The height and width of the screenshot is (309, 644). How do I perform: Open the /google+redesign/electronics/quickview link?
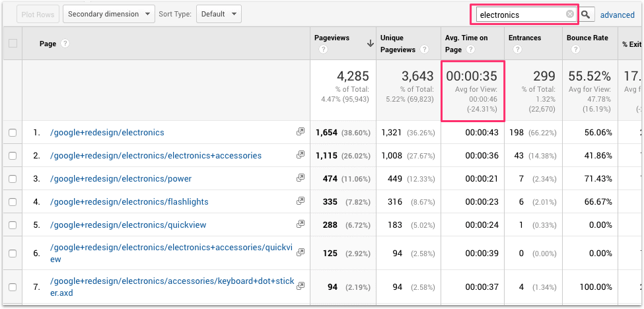128,225
